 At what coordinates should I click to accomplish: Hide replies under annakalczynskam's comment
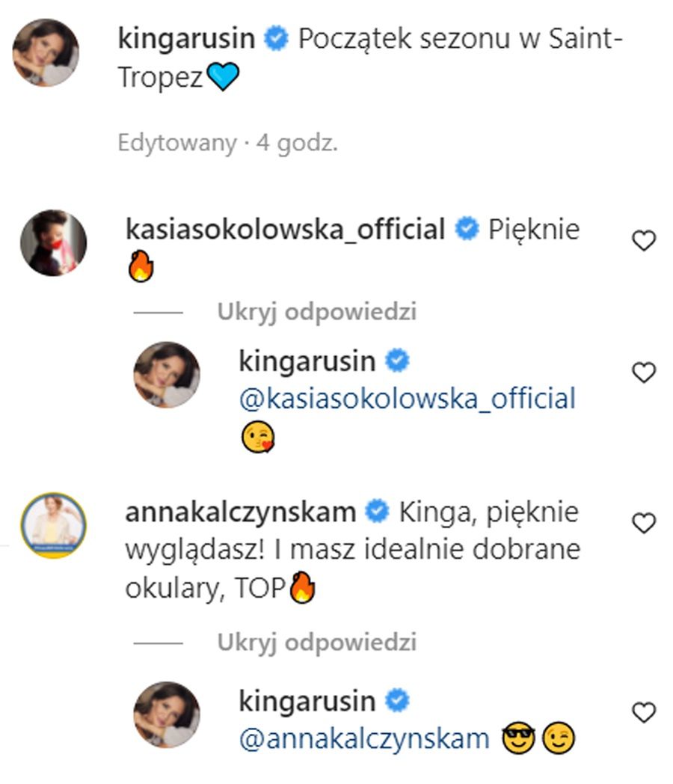pyautogui.click(x=316, y=643)
